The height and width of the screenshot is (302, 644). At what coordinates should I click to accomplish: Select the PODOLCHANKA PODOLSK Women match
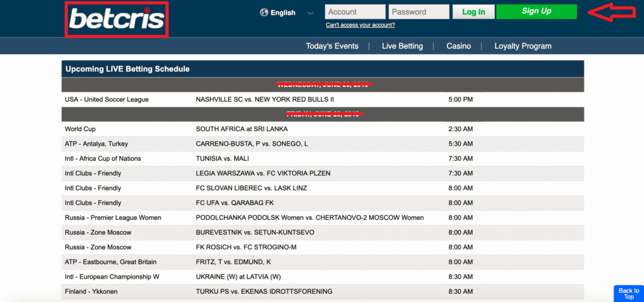point(310,217)
